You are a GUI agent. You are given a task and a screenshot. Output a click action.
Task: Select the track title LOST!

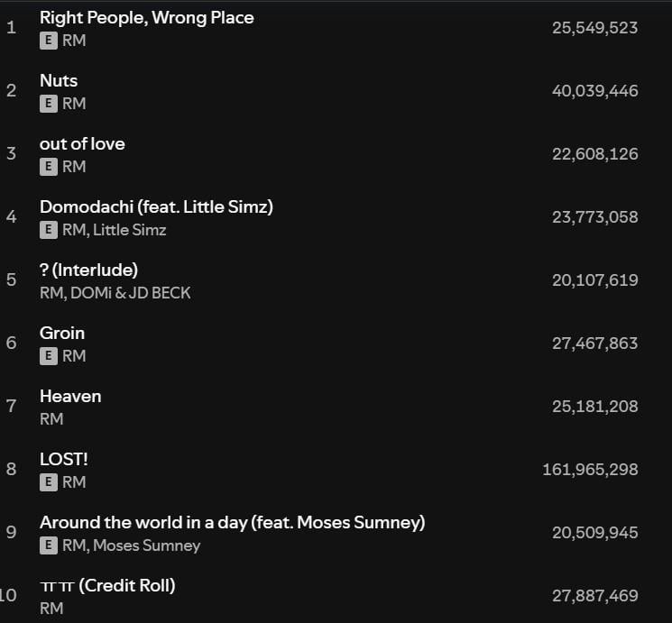(x=64, y=460)
